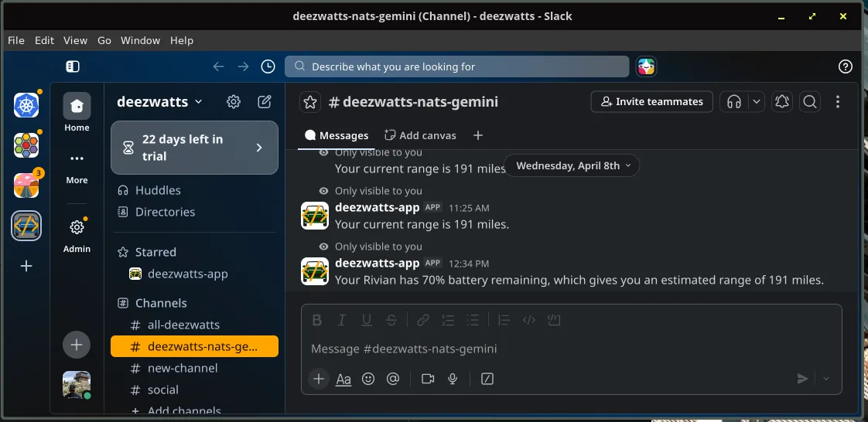Open the Help menu
This screenshot has height=422, width=868.
coord(182,40)
